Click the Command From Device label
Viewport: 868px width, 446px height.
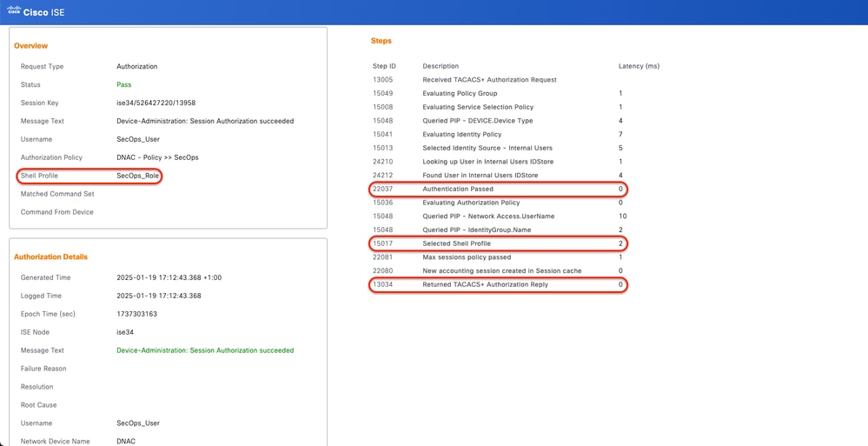tap(57, 212)
